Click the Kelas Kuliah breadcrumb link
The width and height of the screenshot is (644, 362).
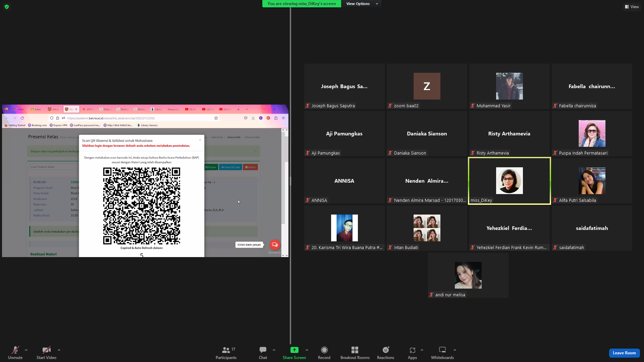(234, 137)
